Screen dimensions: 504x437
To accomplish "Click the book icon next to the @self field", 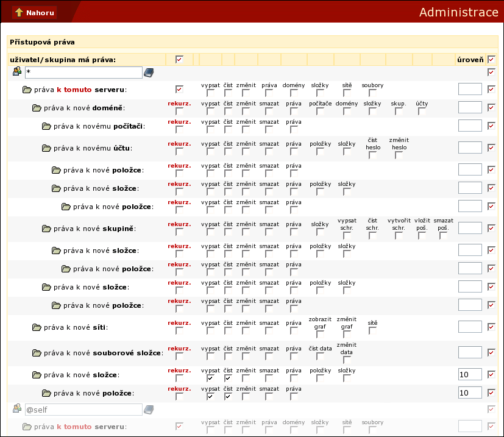I will point(149,410).
